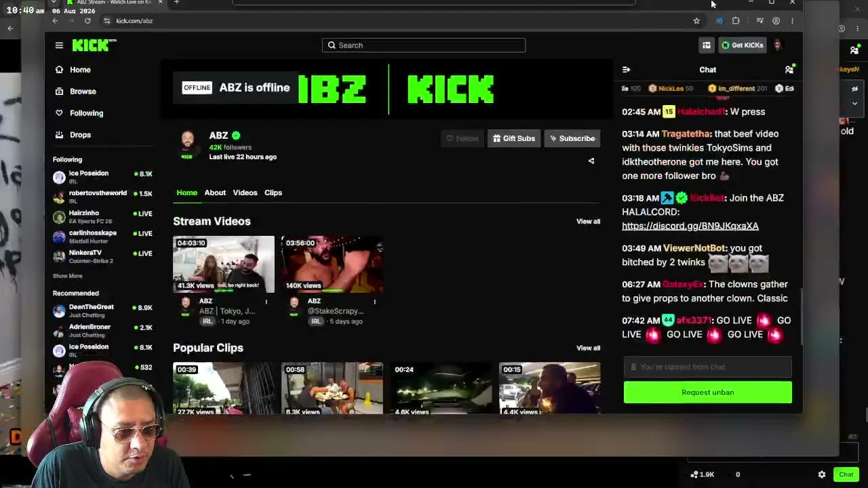The height and width of the screenshot is (488, 868).
Task: Click the KICK logo
Action: [94, 45]
